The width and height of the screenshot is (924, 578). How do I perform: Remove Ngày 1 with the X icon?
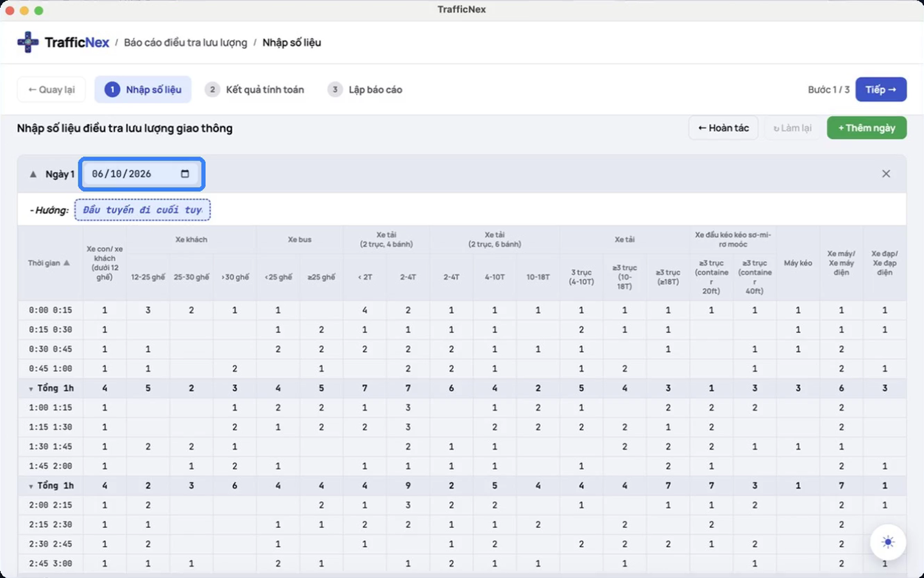886,174
